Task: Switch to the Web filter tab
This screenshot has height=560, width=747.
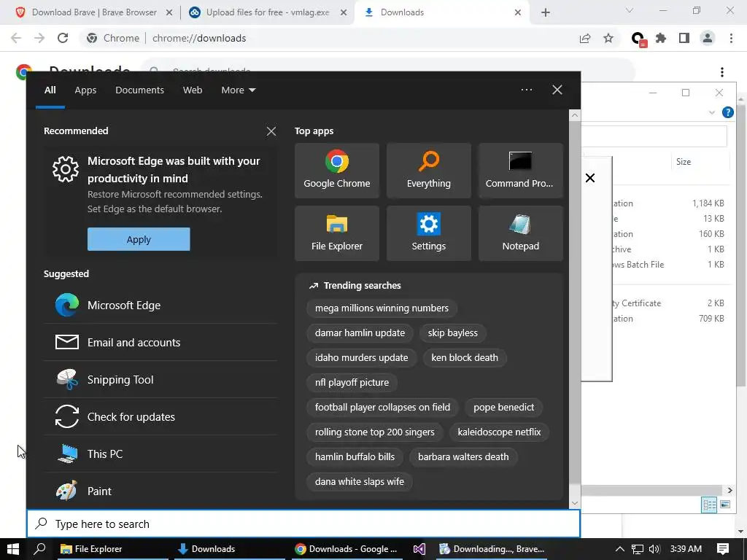Action: pos(193,90)
